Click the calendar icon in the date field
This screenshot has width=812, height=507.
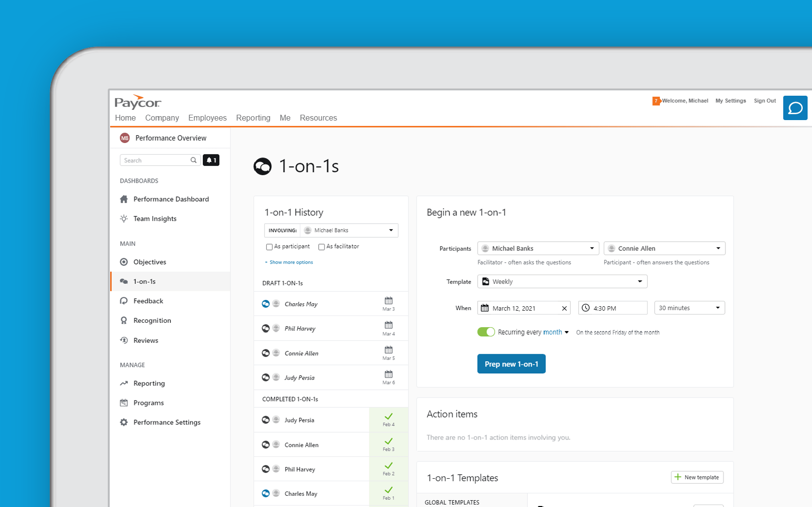pyautogui.click(x=485, y=308)
